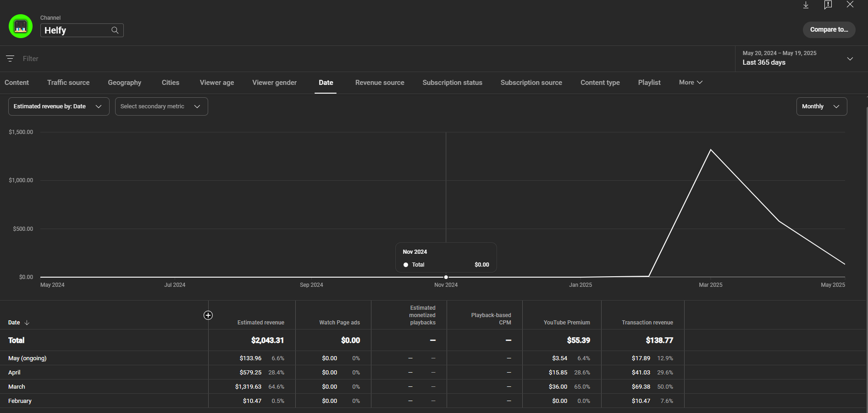Switch to the Geography tab
The height and width of the screenshot is (413, 868).
click(125, 83)
